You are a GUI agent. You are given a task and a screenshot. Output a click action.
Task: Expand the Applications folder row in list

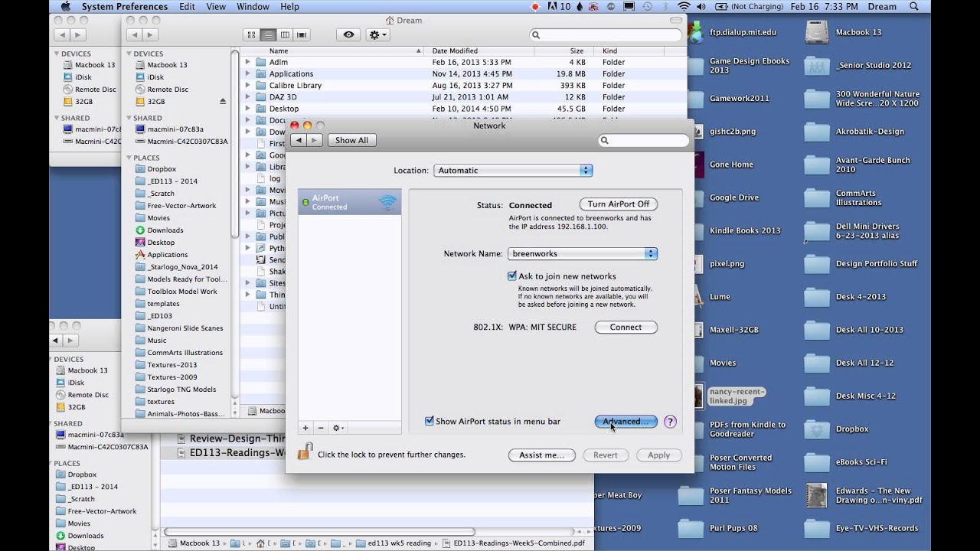(x=247, y=73)
